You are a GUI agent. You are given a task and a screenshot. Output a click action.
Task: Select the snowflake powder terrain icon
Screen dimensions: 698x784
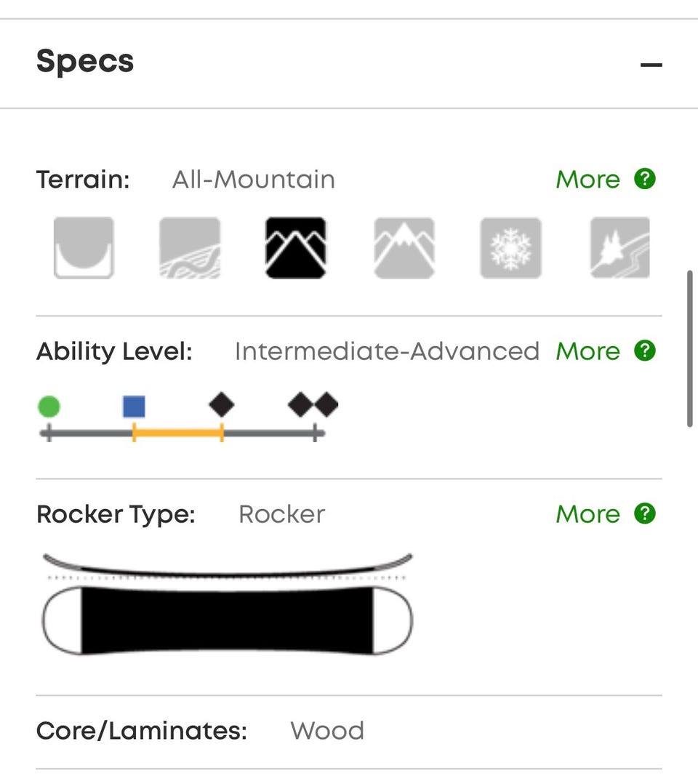(x=510, y=248)
